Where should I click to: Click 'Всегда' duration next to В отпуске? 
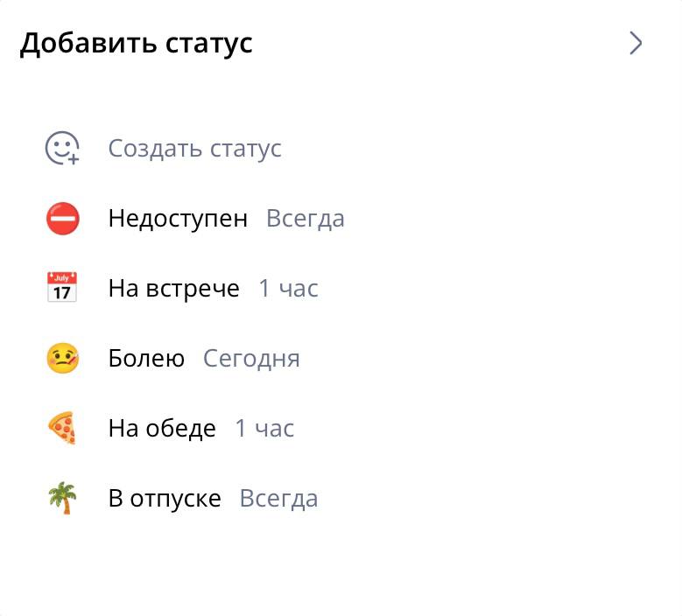(278, 499)
